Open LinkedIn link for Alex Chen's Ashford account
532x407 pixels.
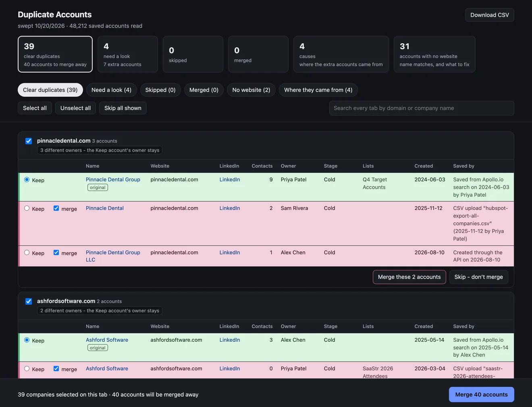(230, 340)
